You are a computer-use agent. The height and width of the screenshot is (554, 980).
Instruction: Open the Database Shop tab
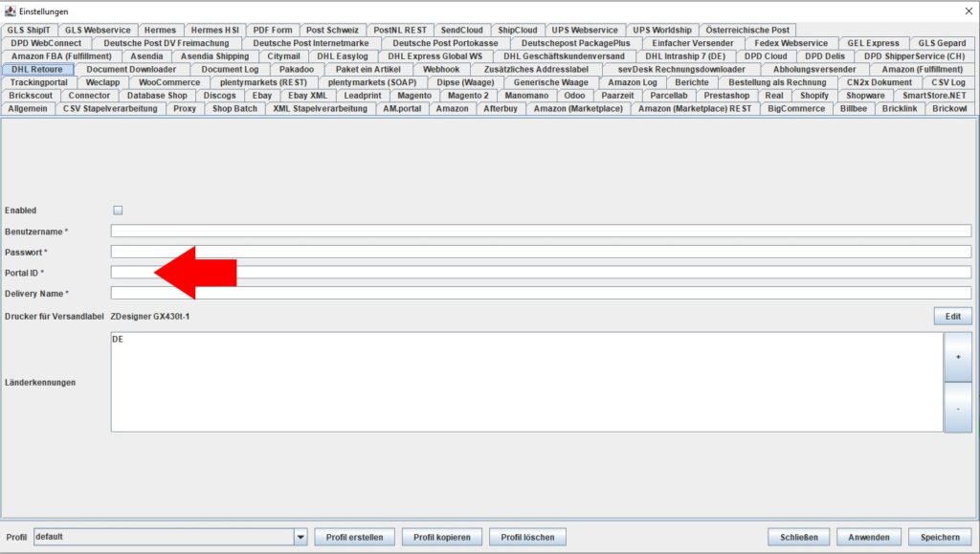click(x=157, y=96)
